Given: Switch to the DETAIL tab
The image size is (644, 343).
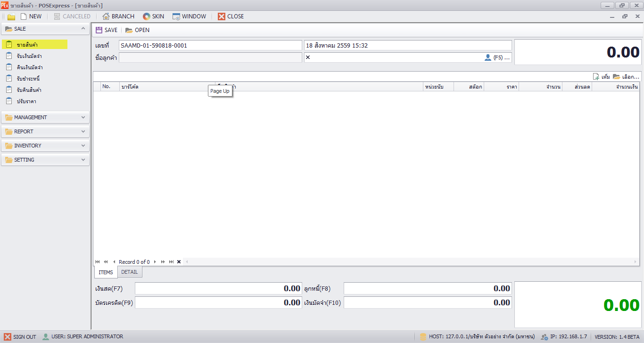Looking at the screenshot, I should pos(130,272).
